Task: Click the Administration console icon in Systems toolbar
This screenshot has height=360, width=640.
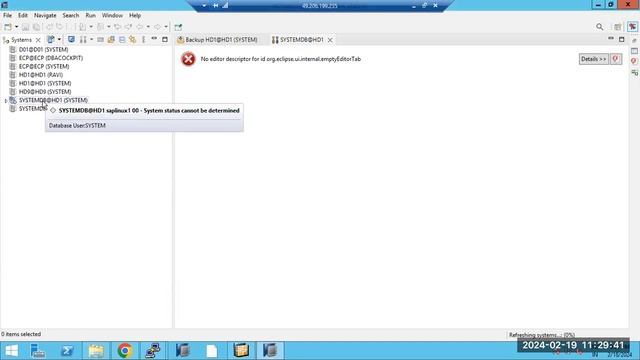Action: click(x=71, y=39)
